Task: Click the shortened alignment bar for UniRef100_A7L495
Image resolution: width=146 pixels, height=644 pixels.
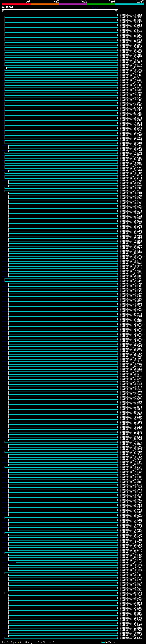Action: point(67,563)
